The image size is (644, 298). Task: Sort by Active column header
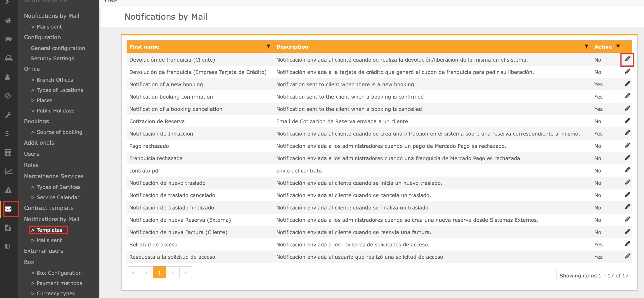(x=603, y=47)
